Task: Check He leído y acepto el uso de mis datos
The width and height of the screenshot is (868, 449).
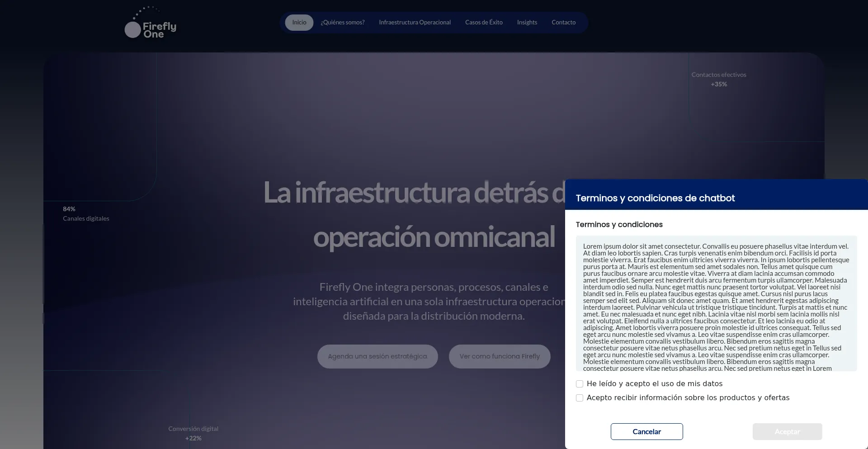Action: pyautogui.click(x=580, y=384)
